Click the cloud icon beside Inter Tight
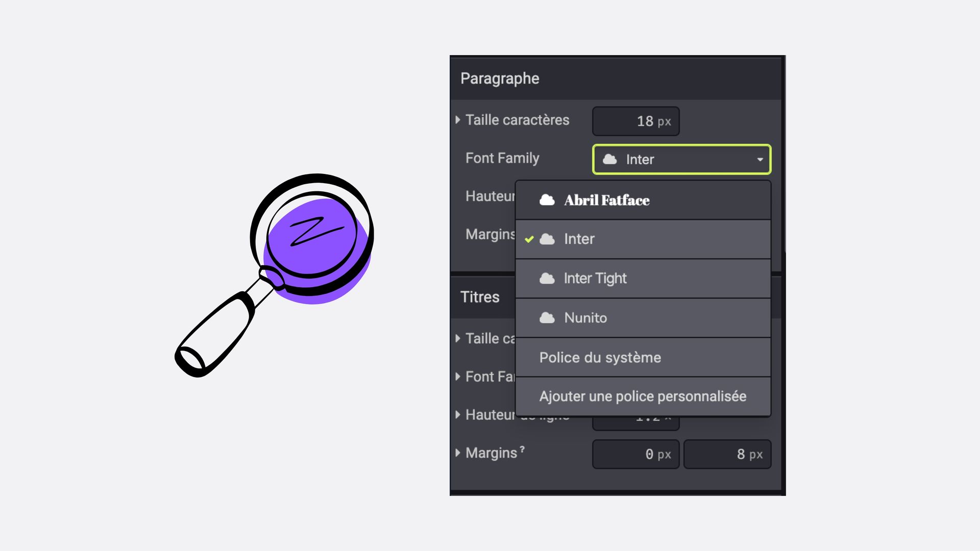980x551 pixels. [x=547, y=279]
